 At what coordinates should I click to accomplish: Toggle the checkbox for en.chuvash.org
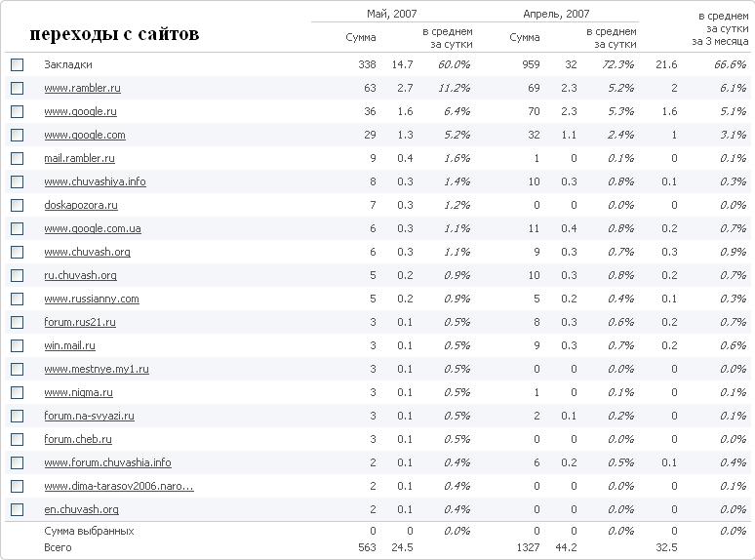[17, 509]
